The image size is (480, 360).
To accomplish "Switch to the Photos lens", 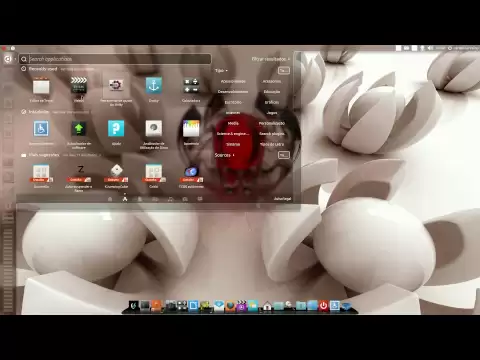I will point(185,199).
